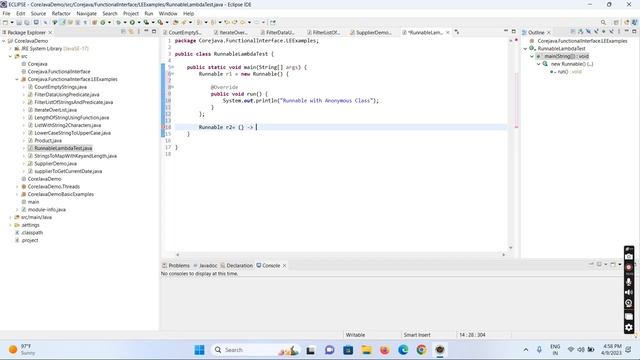Screen dimensions: 640x360
Task: Select new Runnable() {...} in the Outline
Action: (x=571, y=64)
